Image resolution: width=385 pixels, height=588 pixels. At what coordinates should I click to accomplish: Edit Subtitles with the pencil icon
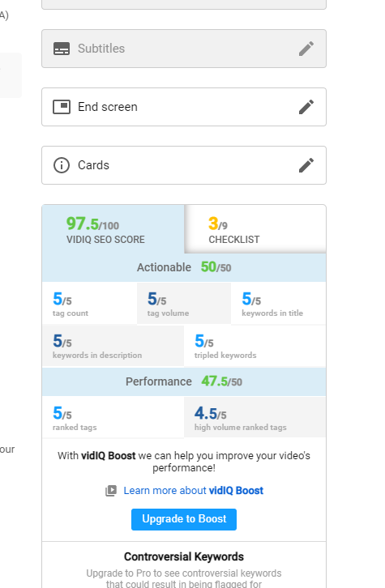(306, 49)
